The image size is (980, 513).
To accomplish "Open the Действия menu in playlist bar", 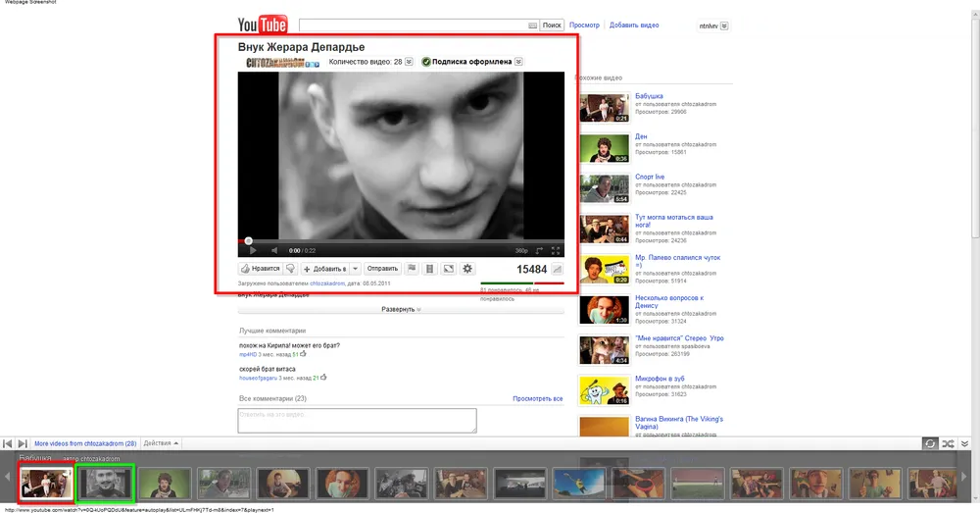I will pyautogui.click(x=161, y=443).
